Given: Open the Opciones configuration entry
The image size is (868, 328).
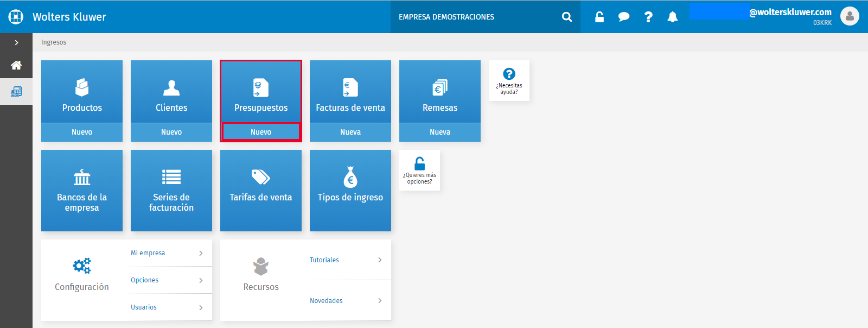Looking at the screenshot, I should coord(167,280).
